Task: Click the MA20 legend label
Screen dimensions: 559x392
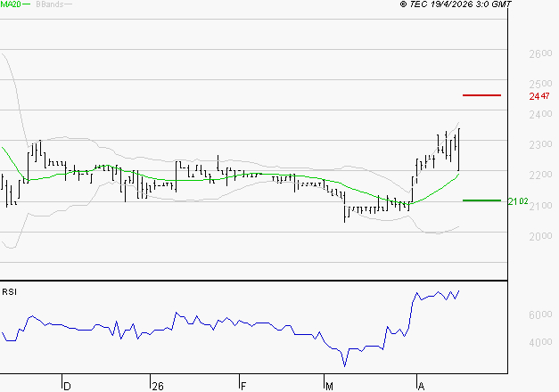Action: pyautogui.click(x=10, y=4)
